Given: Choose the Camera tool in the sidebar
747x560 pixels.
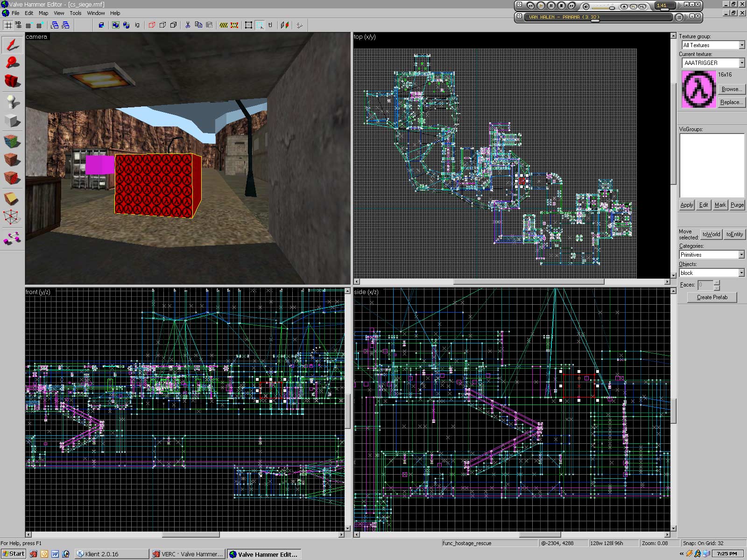Looking at the screenshot, I should [12, 81].
